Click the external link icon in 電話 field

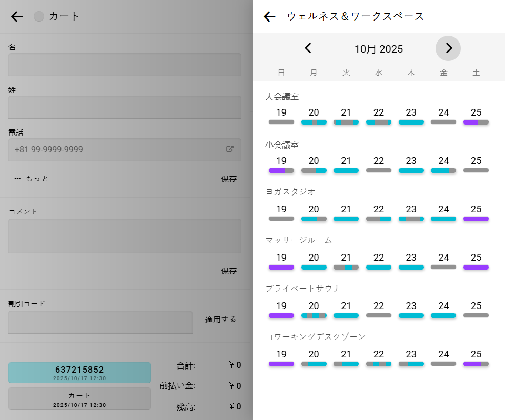tap(230, 149)
